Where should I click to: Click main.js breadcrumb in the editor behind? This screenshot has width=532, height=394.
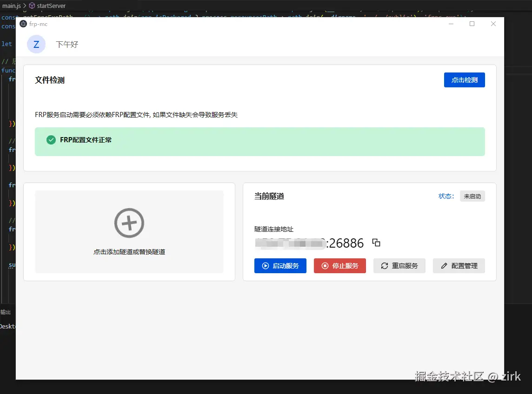tap(11, 6)
